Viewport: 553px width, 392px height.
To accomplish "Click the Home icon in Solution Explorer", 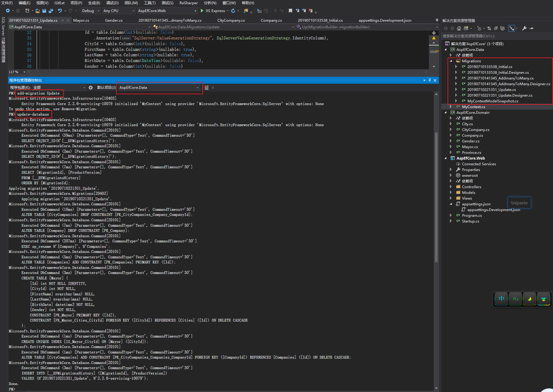I will tap(459, 28).
